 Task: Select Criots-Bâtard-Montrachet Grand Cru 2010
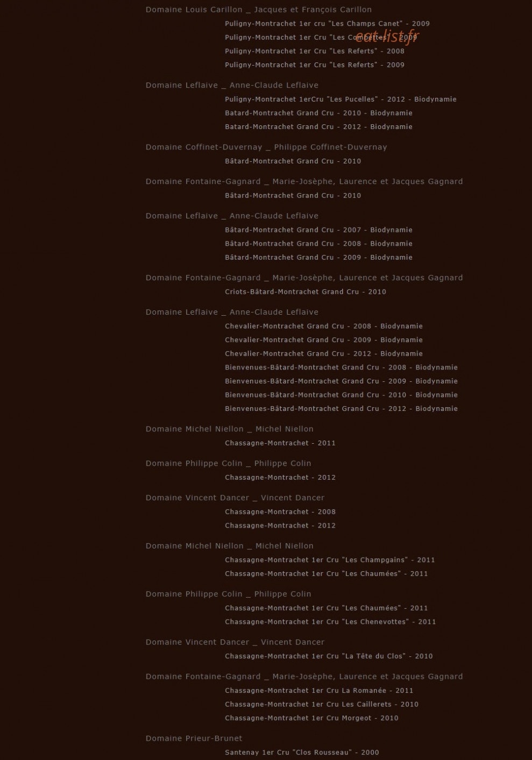pyautogui.click(x=306, y=292)
